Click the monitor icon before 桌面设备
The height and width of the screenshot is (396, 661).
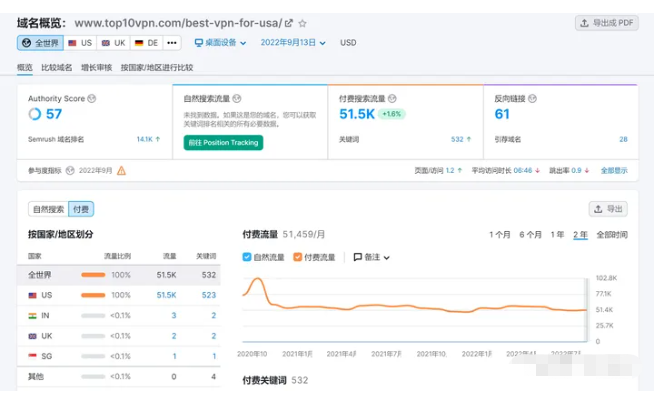(x=199, y=43)
